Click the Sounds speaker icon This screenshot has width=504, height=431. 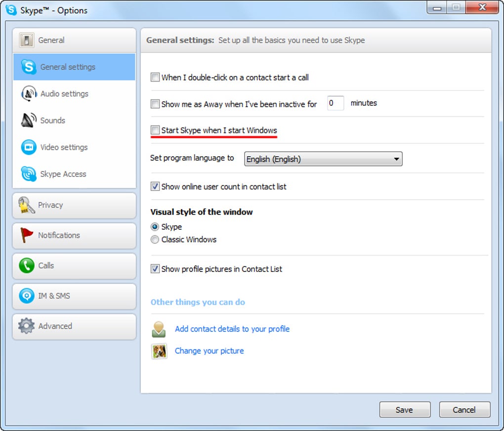(x=29, y=120)
